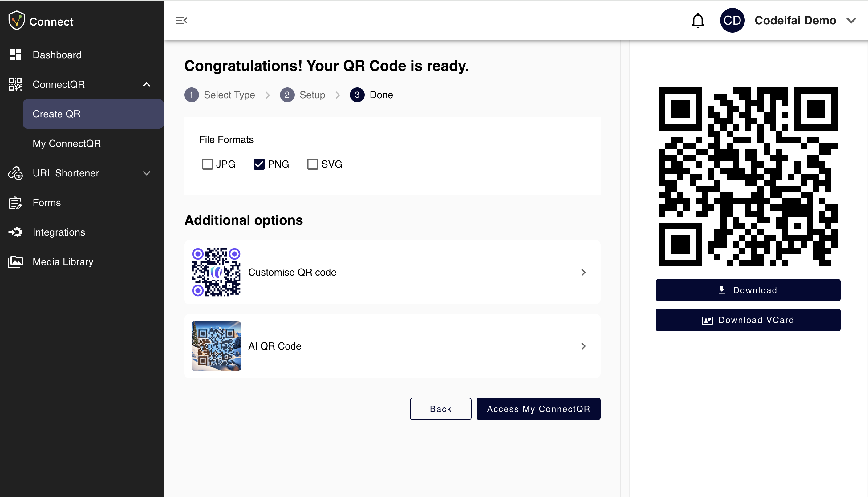Click the notification bell icon
This screenshot has height=497, width=868.
coord(697,21)
